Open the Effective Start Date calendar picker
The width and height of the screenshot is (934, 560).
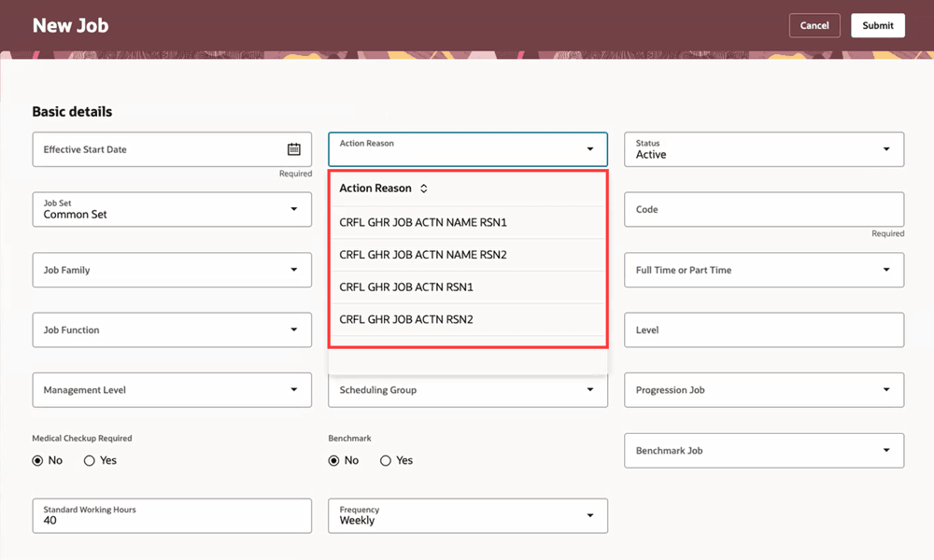coord(293,148)
